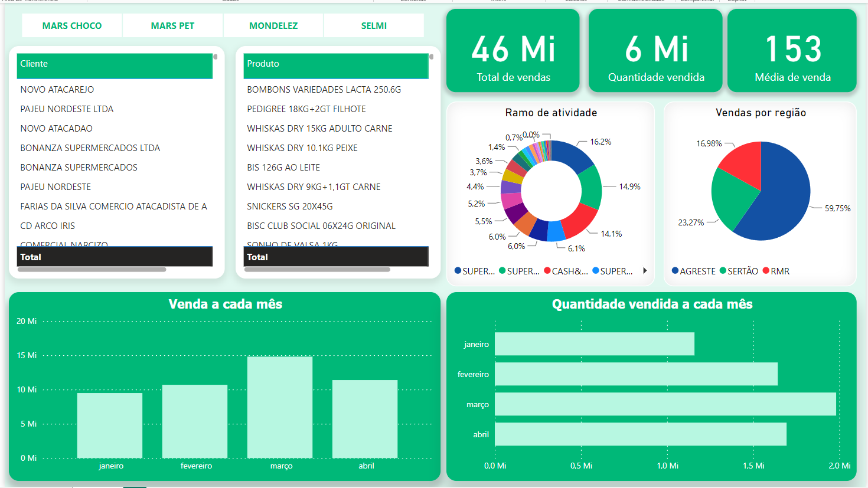Pick the SERTÃO green legend marker
868x488 pixels.
coord(723,271)
